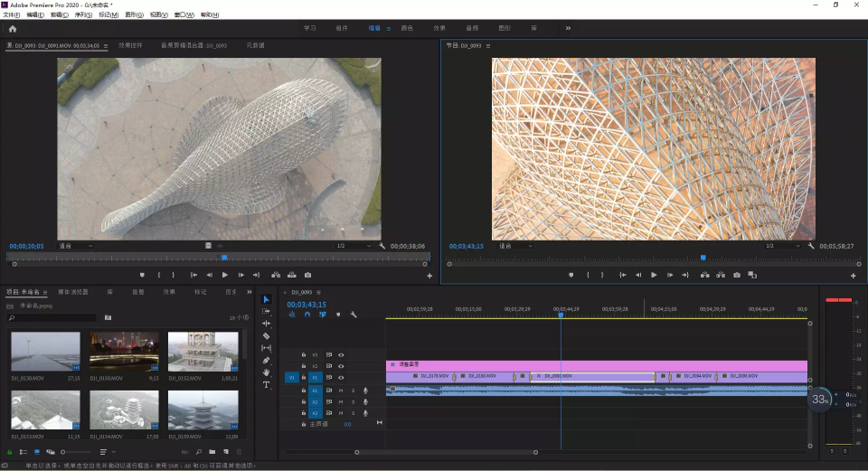
Task: Click the Home icon
Action: tap(12, 29)
